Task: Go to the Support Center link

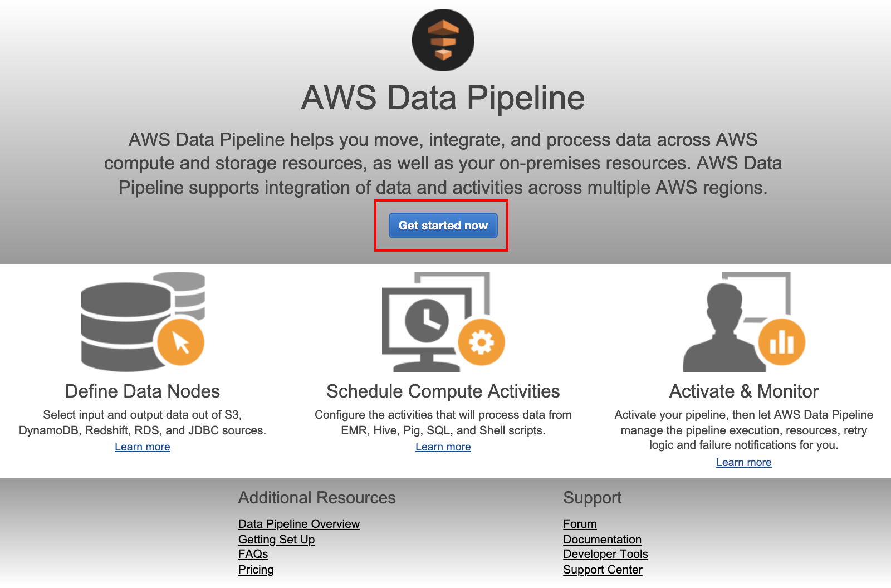Action: click(x=603, y=569)
